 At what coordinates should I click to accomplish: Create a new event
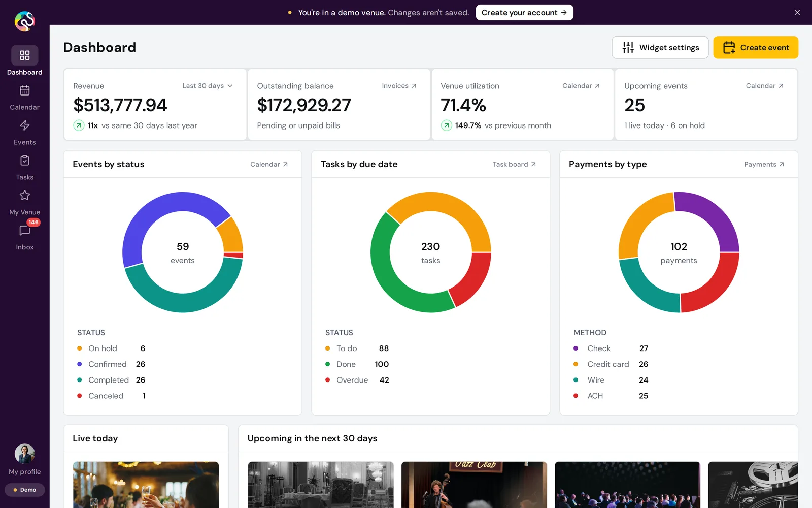[756, 47]
